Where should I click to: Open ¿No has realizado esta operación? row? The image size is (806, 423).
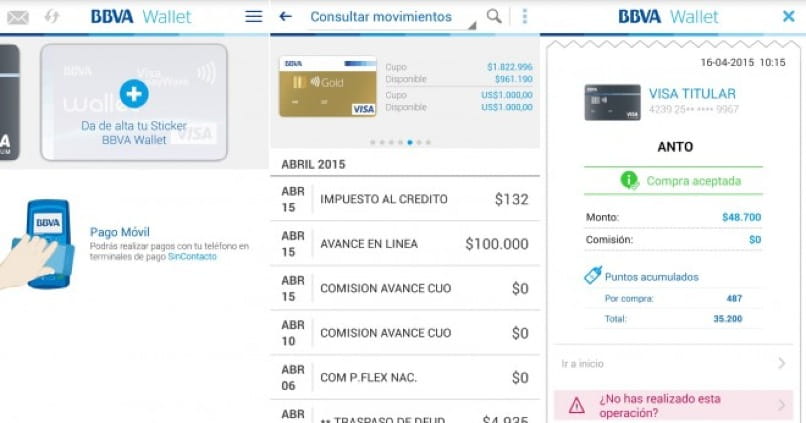coord(673,406)
